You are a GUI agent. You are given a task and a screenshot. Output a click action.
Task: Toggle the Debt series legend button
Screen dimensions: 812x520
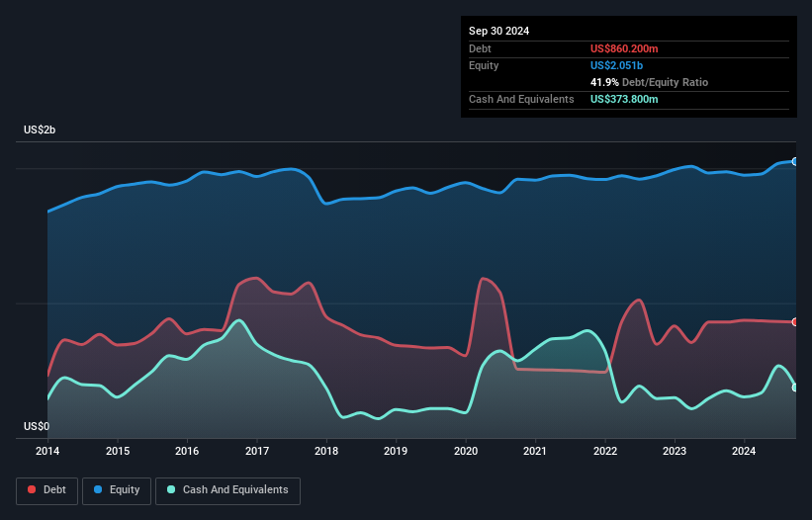tap(46, 490)
